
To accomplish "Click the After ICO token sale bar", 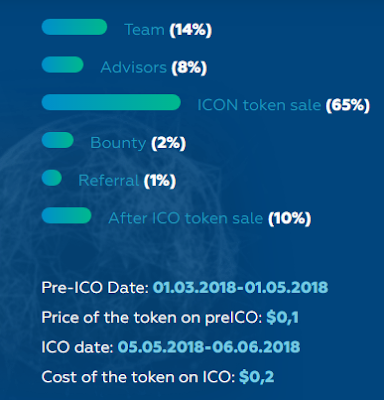I will (66, 215).
